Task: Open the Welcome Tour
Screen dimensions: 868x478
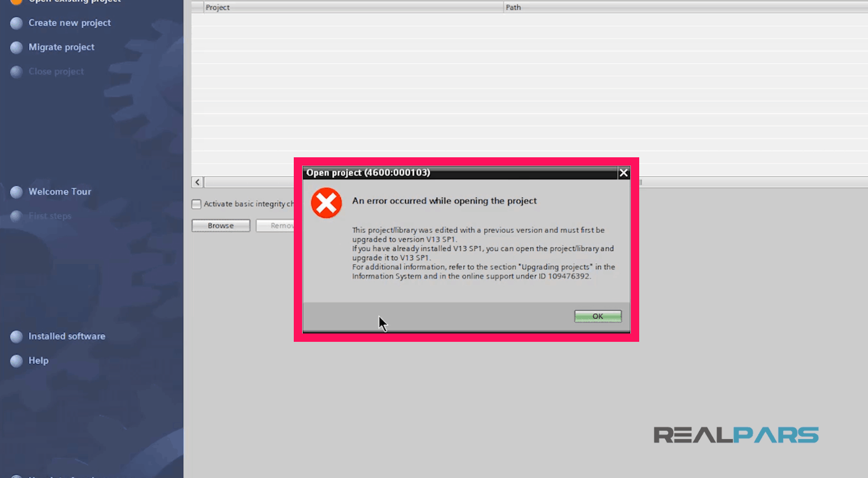Action: pyautogui.click(x=59, y=192)
